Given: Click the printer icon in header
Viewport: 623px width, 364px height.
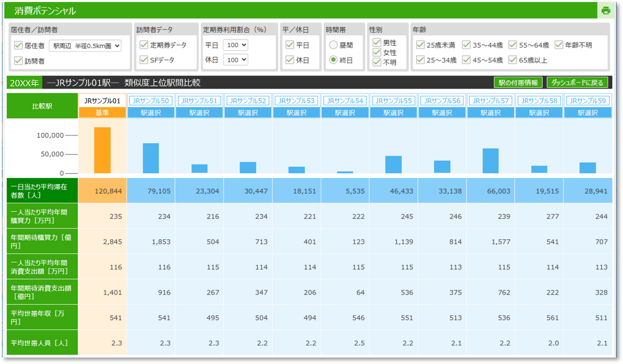Looking at the screenshot, I should point(606,11).
